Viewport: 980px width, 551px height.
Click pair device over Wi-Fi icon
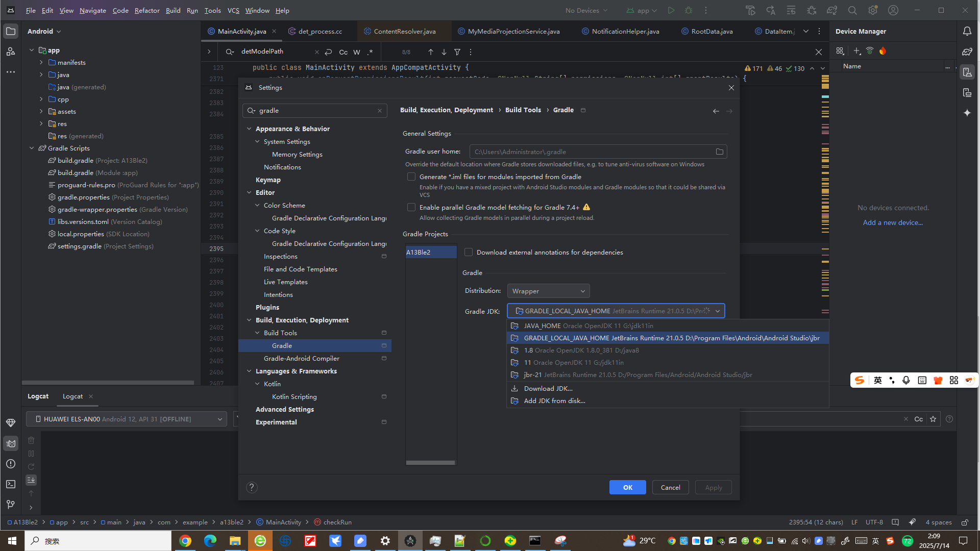click(x=870, y=51)
